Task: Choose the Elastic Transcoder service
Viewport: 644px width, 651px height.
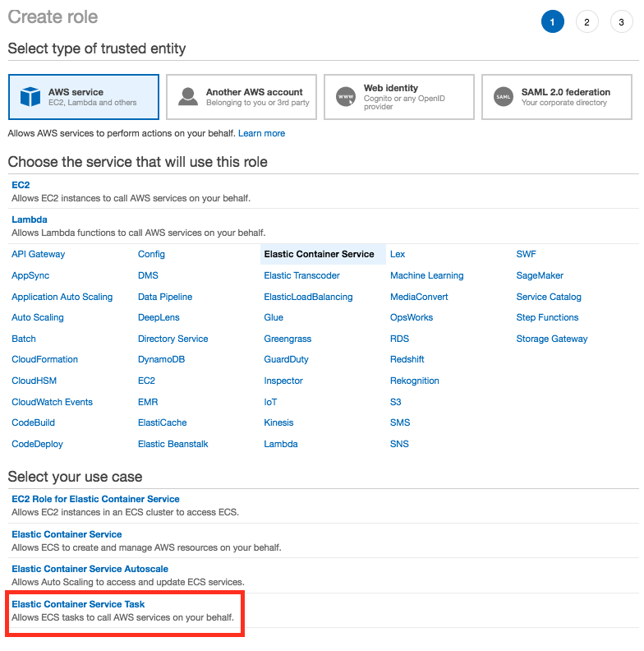Action: coord(301,275)
